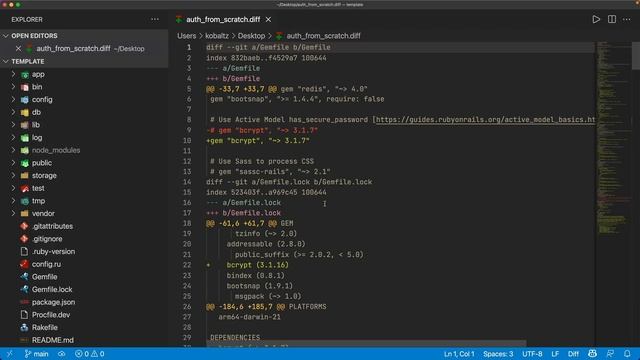Open the Rakefile

(x=45, y=327)
